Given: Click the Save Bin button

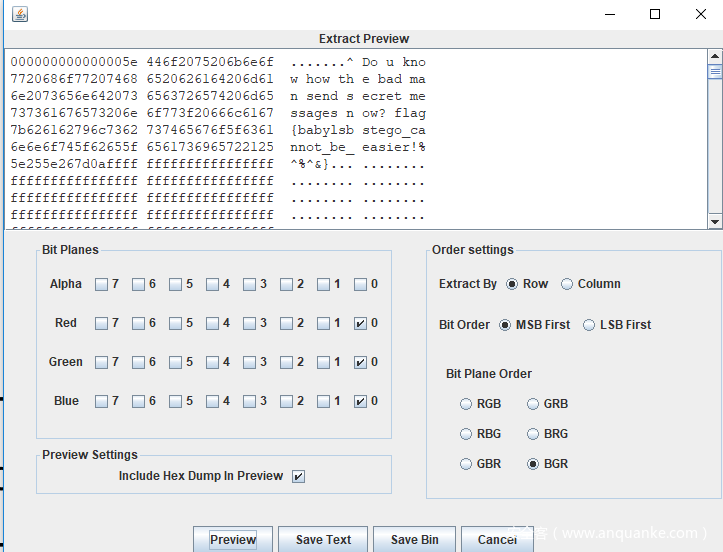Looking at the screenshot, I should [414, 540].
